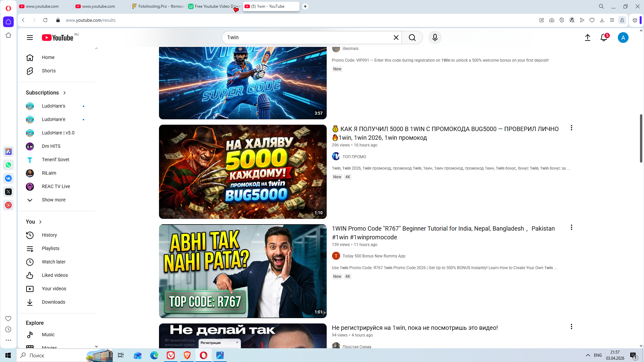Toggle the YouTube hamburger guide menu
This screenshot has width=644, height=362.
[30, 38]
